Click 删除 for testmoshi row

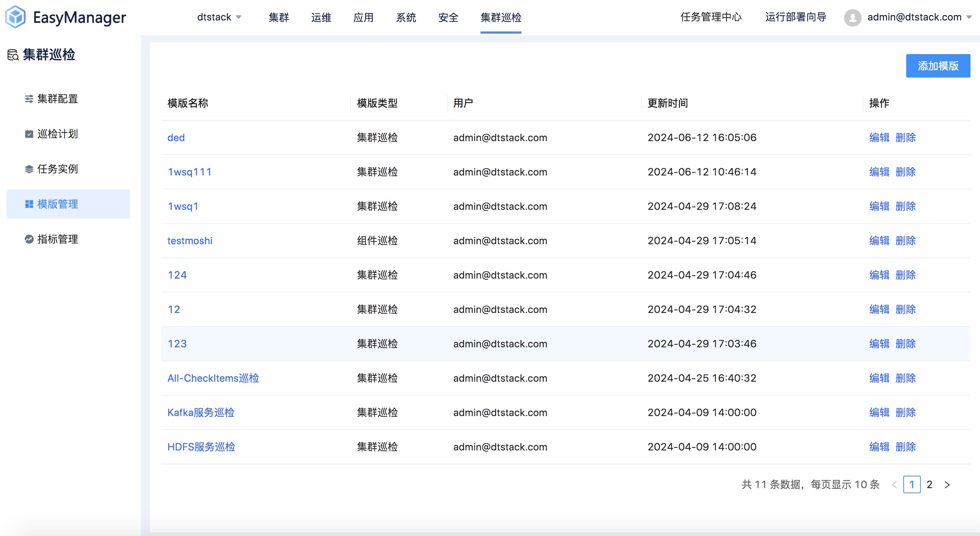click(905, 241)
